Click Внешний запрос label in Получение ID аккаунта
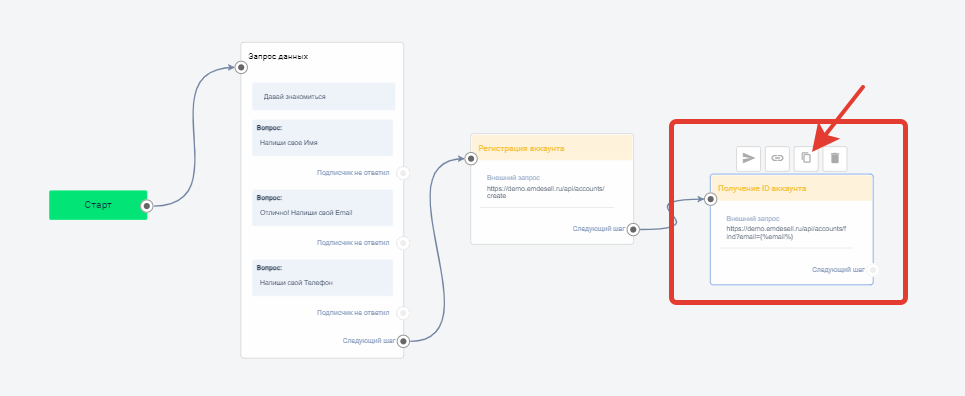 coord(753,219)
